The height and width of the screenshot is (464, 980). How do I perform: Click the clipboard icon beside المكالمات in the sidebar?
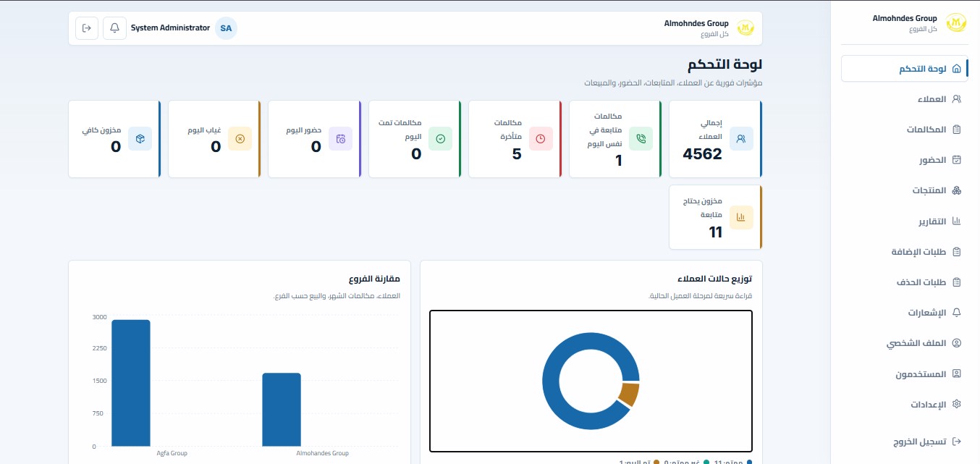(956, 130)
